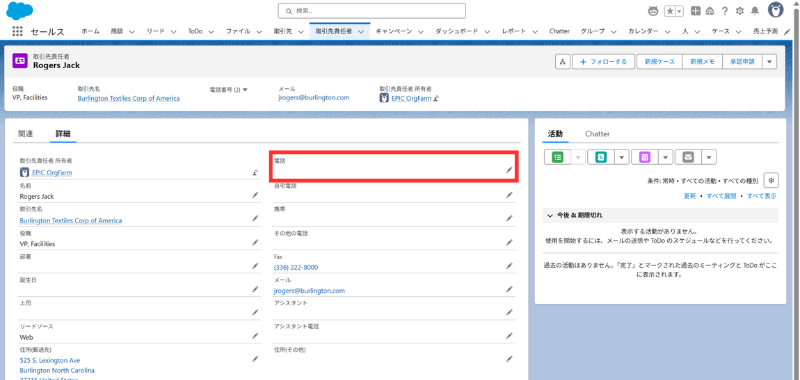
Task: Open the レポート tab dropdown chevron
Action: 534,32
